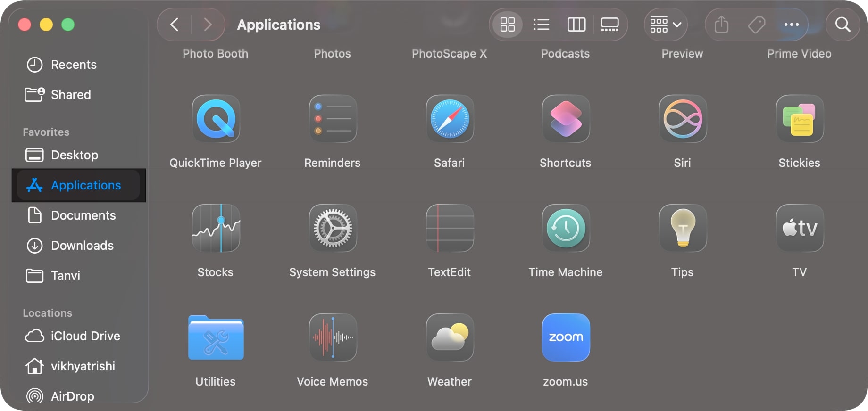Click the Locations section header

[48, 313]
